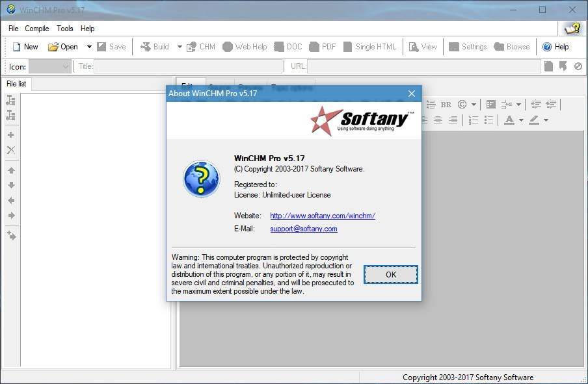This screenshot has height=384, width=588.
Task: Open the softany.com/winchm website link
Action: coord(323,216)
